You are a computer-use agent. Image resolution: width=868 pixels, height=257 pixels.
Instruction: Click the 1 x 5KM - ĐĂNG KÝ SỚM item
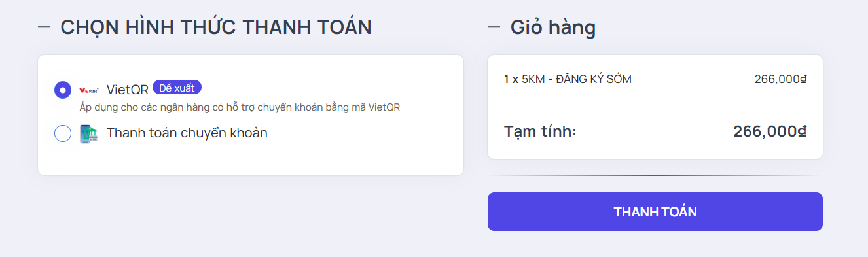point(568,79)
